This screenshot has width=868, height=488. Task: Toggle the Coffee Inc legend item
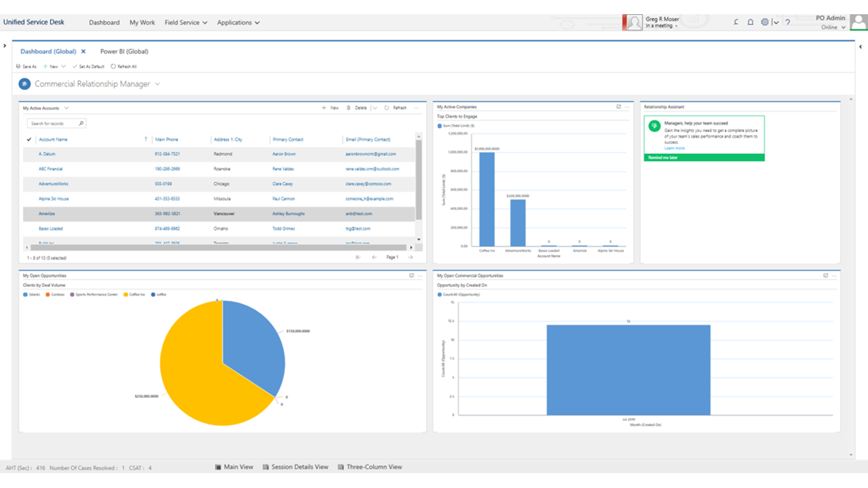tap(134, 294)
